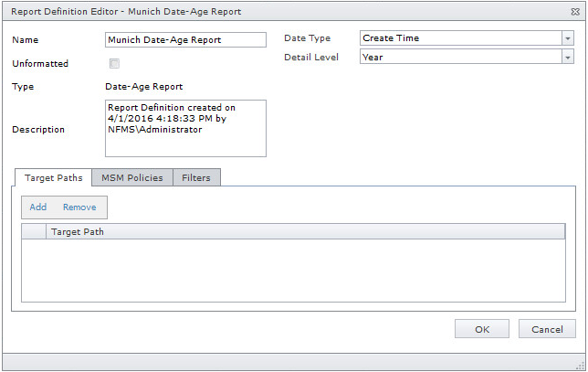Open the MSM Policies tab
The height and width of the screenshot is (372, 588).
(132, 177)
